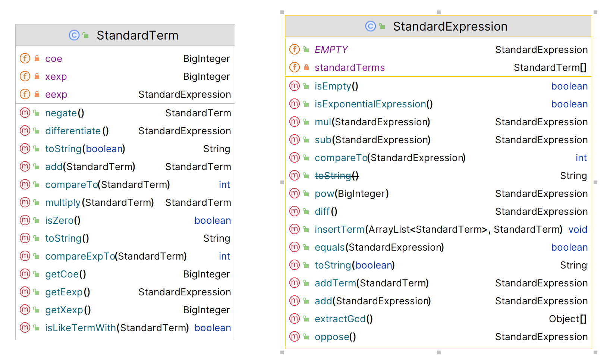Image resolution: width=607 pixels, height=364 pixels.
Task: Select the differentiate() method in StandardTerm
Action: coord(76,131)
